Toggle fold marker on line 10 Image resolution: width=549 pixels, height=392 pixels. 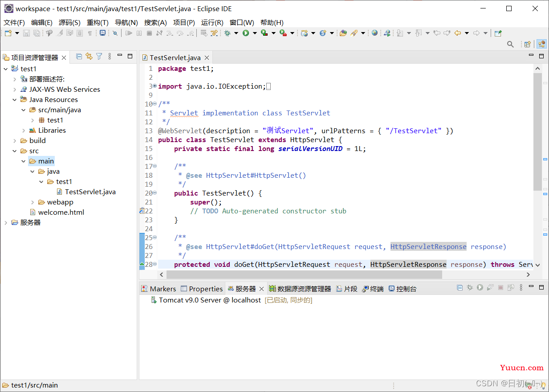tap(155, 104)
